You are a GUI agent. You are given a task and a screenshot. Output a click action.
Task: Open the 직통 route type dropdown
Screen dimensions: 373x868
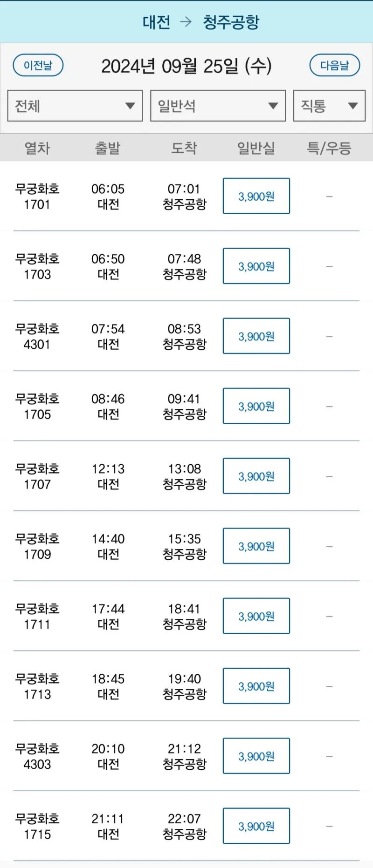[x=329, y=106]
